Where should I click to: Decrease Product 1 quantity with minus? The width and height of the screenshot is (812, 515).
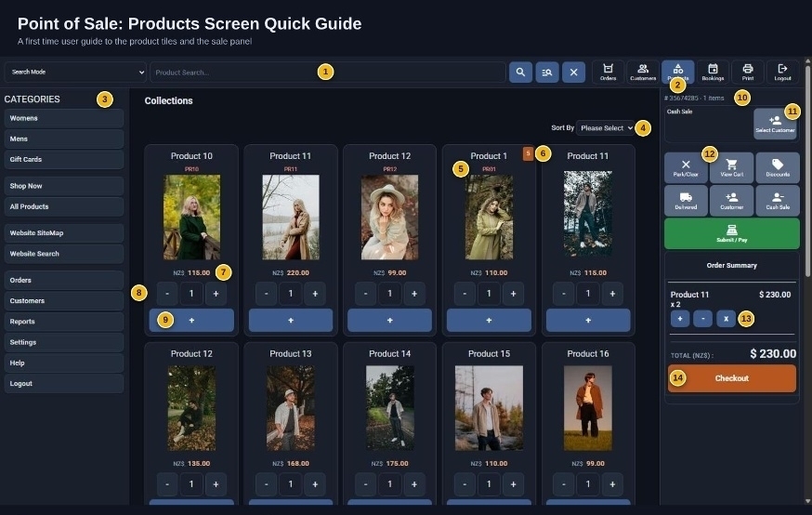point(465,294)
